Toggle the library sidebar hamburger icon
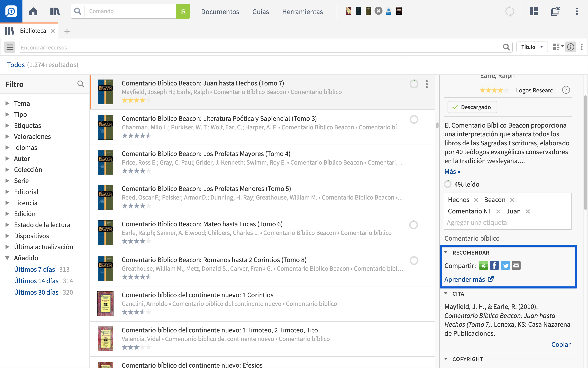The width and height of the screenshot is (588, 368). pyautogui.click(x=10, y=47)
